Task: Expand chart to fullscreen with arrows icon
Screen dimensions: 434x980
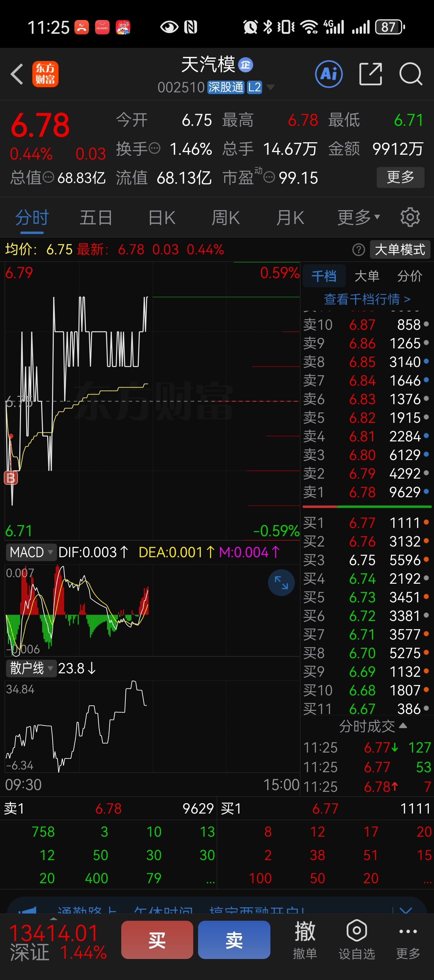Action: pos(281,582)
